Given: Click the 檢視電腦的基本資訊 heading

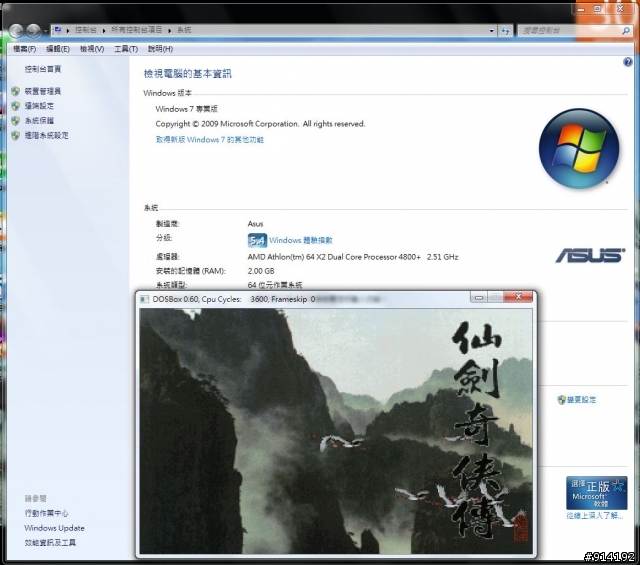Looking at the screenshot, I should [187, 74].
